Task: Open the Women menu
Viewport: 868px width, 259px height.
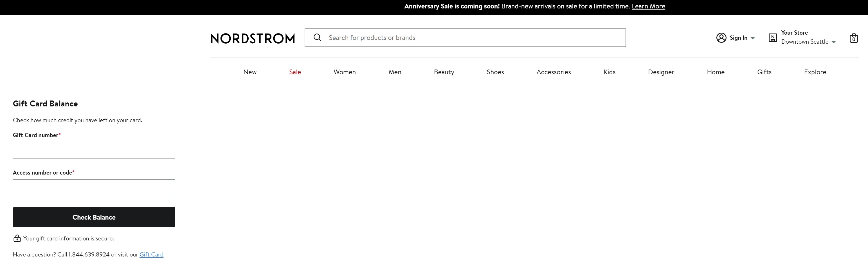Action: pos(345,72)
